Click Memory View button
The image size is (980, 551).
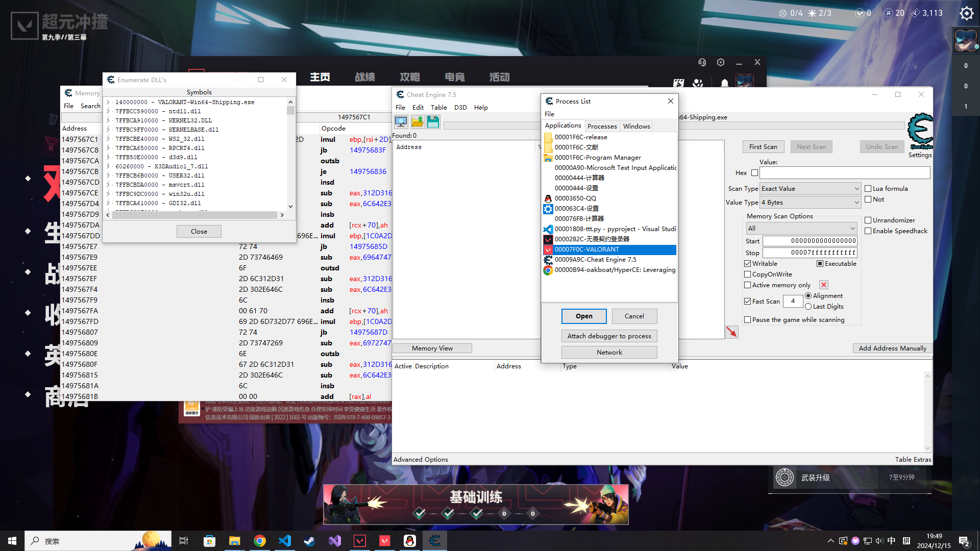pos(432,348)
